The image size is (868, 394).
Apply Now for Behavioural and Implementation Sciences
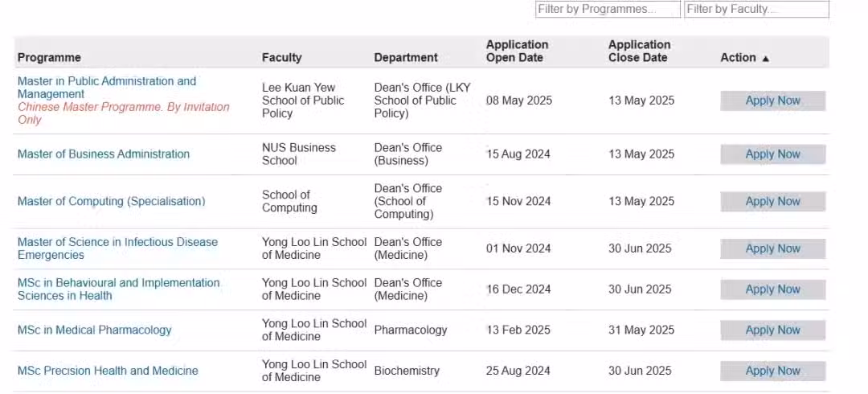pyautogui.click(x=773, y=289)
